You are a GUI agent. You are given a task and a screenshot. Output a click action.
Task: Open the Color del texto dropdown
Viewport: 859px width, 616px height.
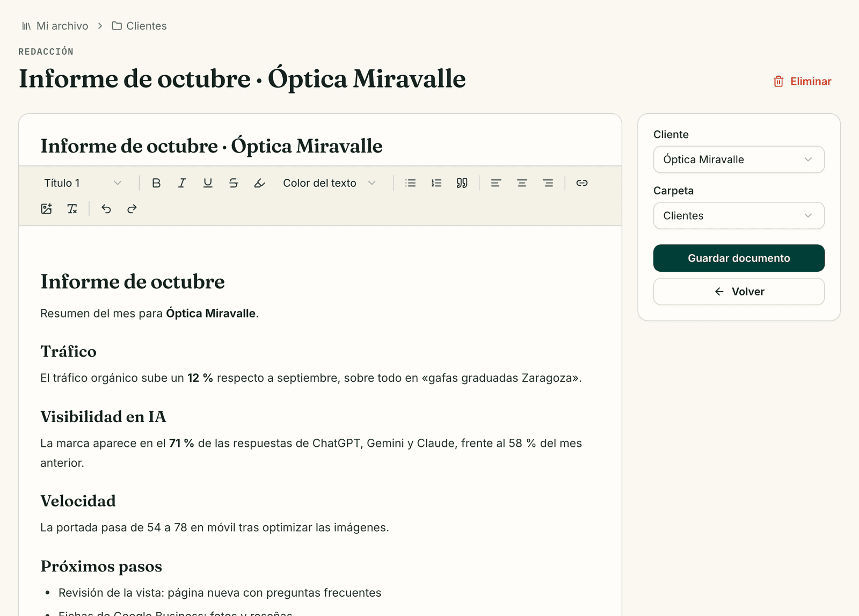coord(329,183)
